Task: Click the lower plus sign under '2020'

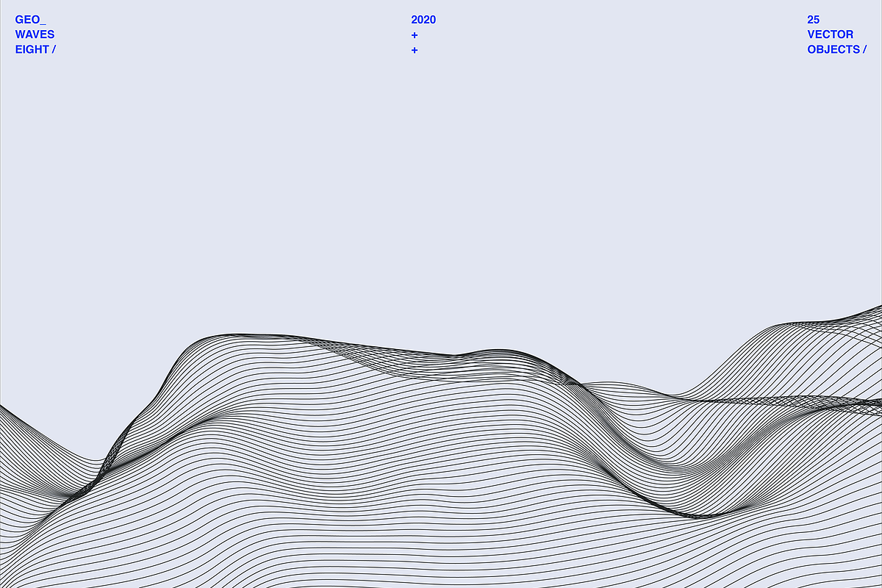Action: [x=415, y=50]
